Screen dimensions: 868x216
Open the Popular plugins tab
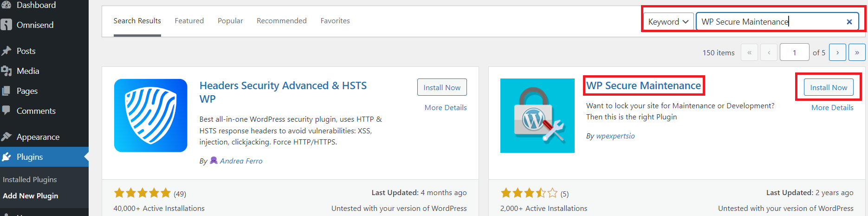point(230,21)
